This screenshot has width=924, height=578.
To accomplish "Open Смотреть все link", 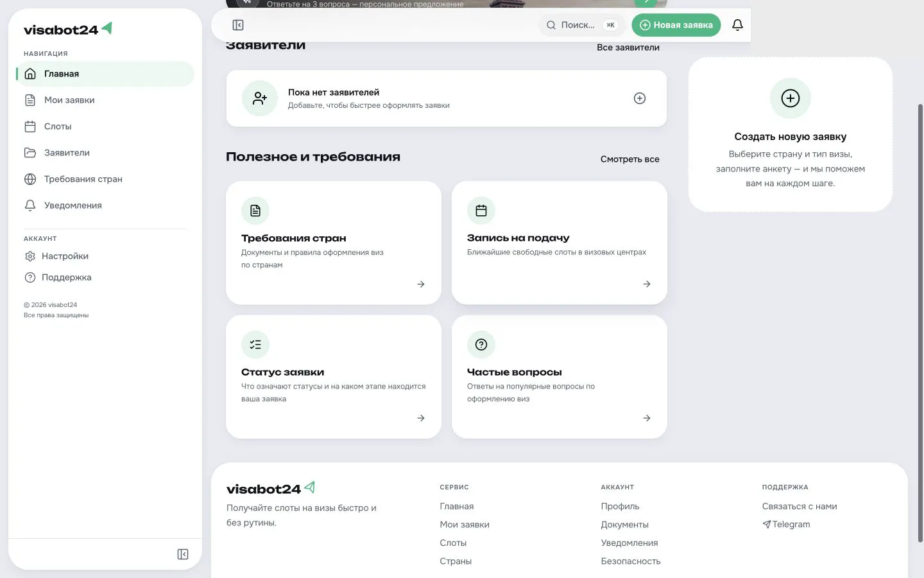I will pyautogui.click(x=630, y=159).
